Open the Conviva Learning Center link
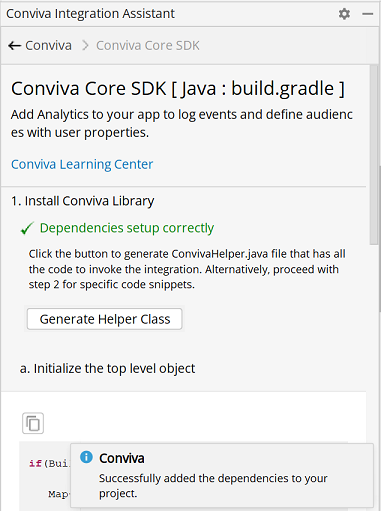Image resolution: width=381 pixels, height=511 pixels. click(82, 164)
